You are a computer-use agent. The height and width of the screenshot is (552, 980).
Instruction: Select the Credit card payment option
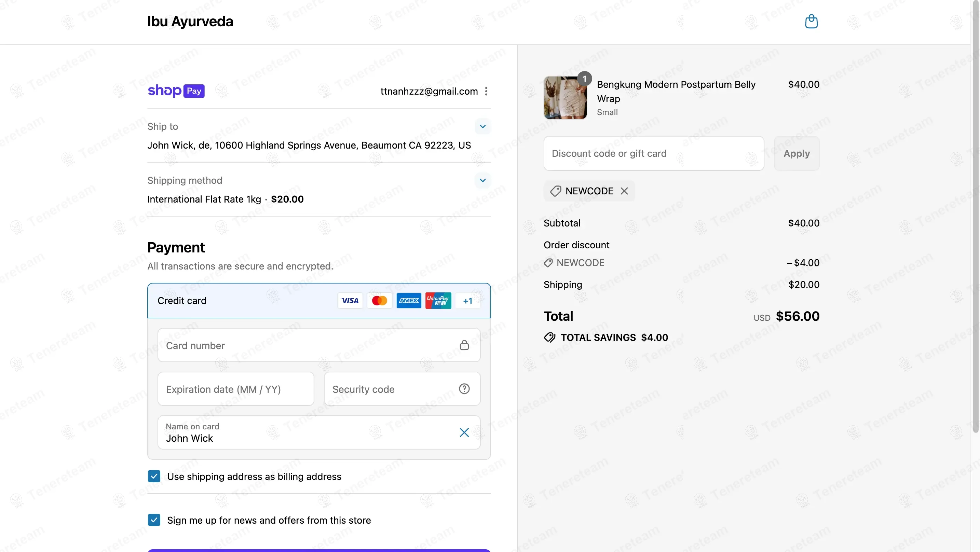click(x=319, y=301)
